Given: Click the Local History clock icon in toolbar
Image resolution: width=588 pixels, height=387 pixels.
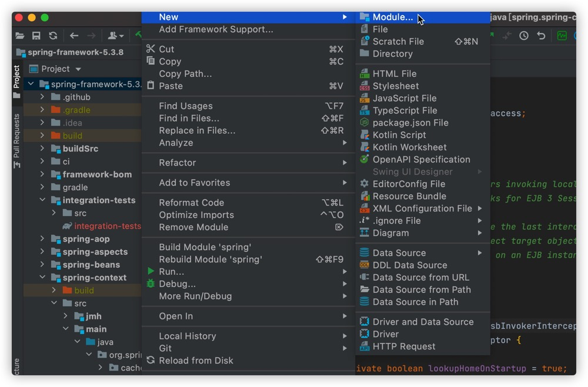Looking at the screenshot, I should (523, 36).
